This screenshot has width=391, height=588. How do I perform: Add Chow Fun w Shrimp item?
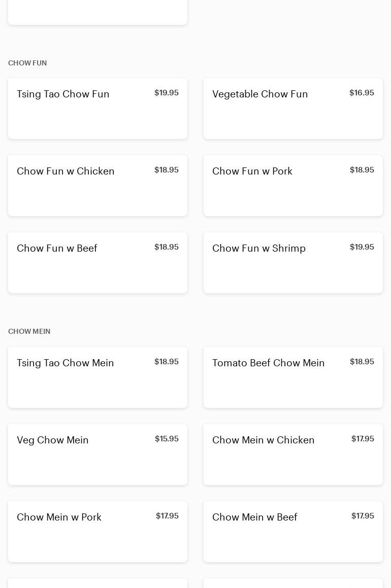pyautogui.click(x=293, y=262)
